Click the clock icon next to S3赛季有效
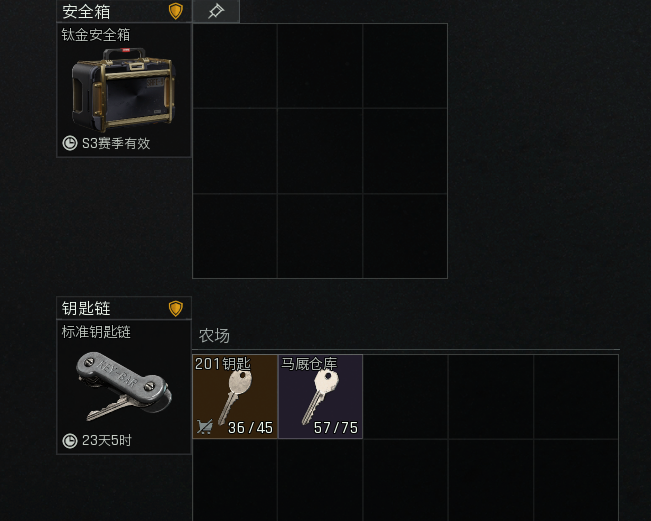The height and width of the screenshot is (521, 651). (x=70, y=143)
